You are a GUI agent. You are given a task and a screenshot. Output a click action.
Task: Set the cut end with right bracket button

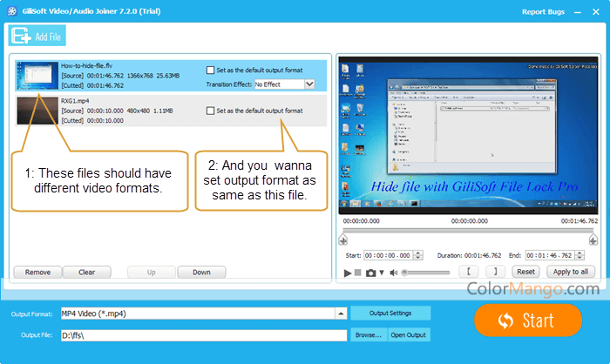(494, 272)
